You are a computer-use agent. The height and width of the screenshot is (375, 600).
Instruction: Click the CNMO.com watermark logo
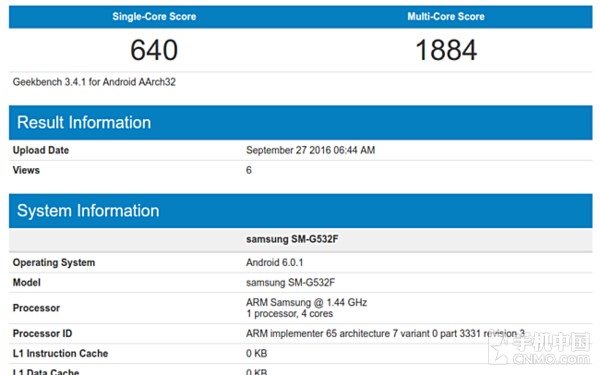pyautogui.click(x=541, y=349)
